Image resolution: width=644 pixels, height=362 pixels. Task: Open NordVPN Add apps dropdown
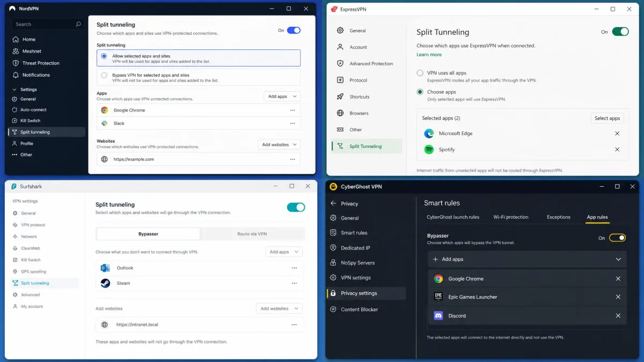[x=282, y=97]
